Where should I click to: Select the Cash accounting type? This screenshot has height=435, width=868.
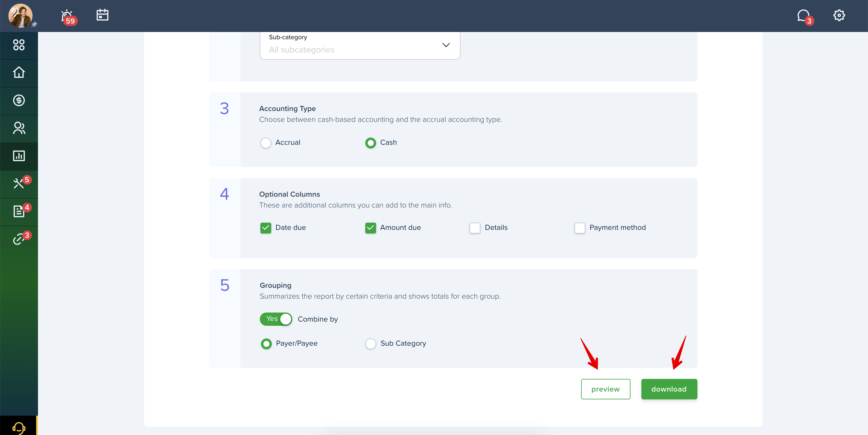point(370,143)
